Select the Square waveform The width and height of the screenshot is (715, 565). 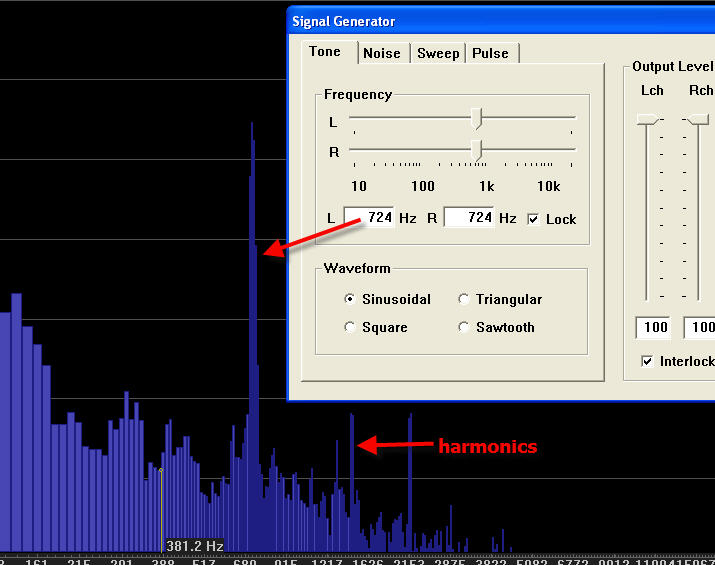pos(350,327)
